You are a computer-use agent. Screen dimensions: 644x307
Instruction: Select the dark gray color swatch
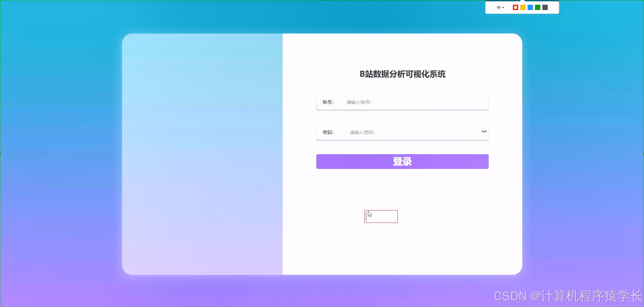545,7
